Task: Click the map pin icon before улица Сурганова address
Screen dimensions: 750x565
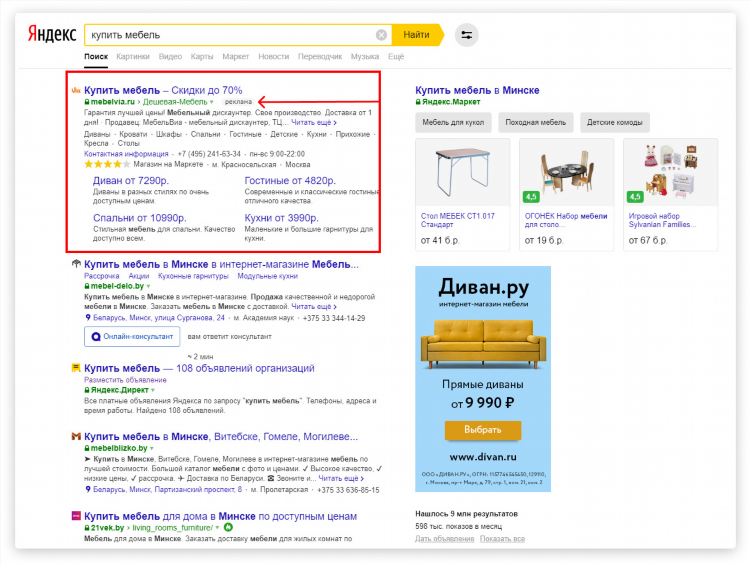Action: [88, 318]
